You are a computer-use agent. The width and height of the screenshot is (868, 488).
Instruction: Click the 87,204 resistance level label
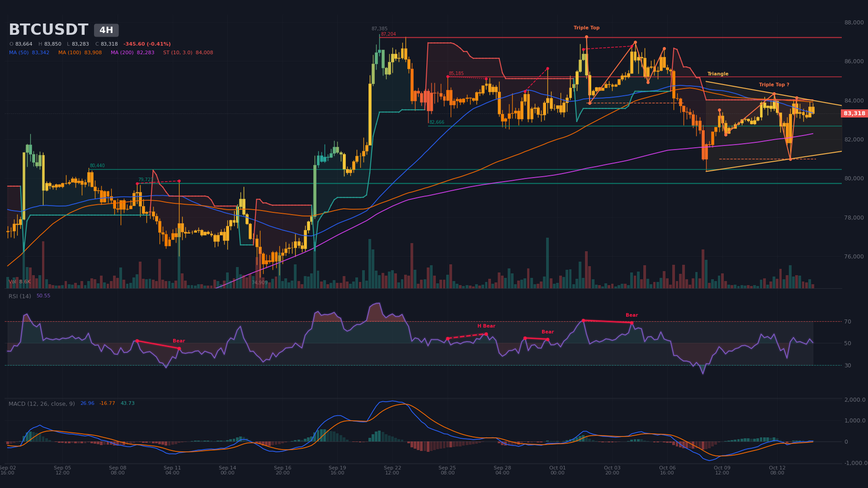(x=388, y=34)
